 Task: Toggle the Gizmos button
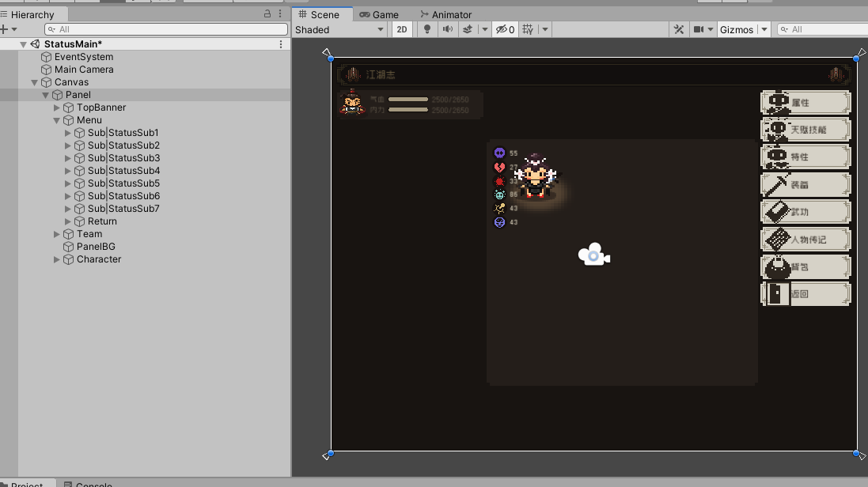tap(736, 29)
